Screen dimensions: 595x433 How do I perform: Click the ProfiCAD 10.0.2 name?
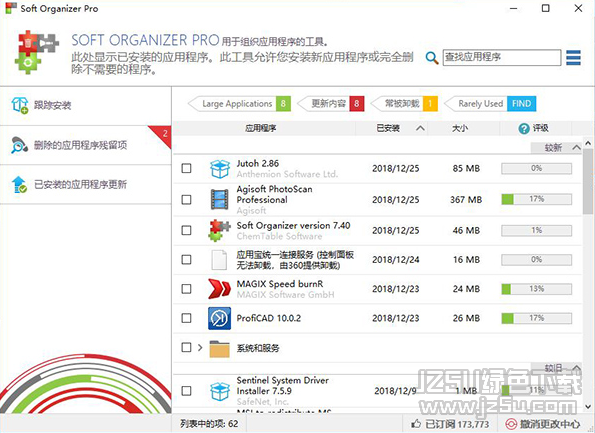pyautogui.click(x=269, y=318)
